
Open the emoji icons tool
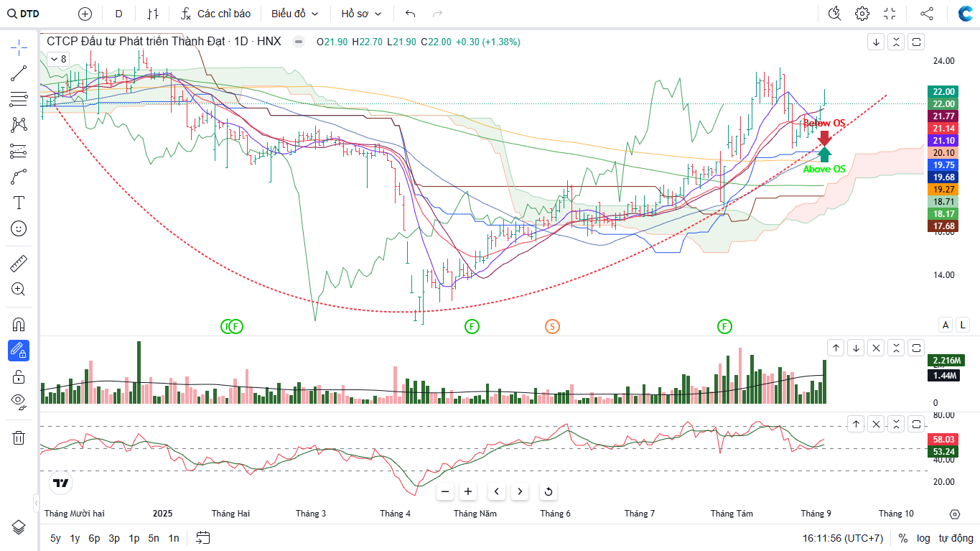(x=19, y=228)
